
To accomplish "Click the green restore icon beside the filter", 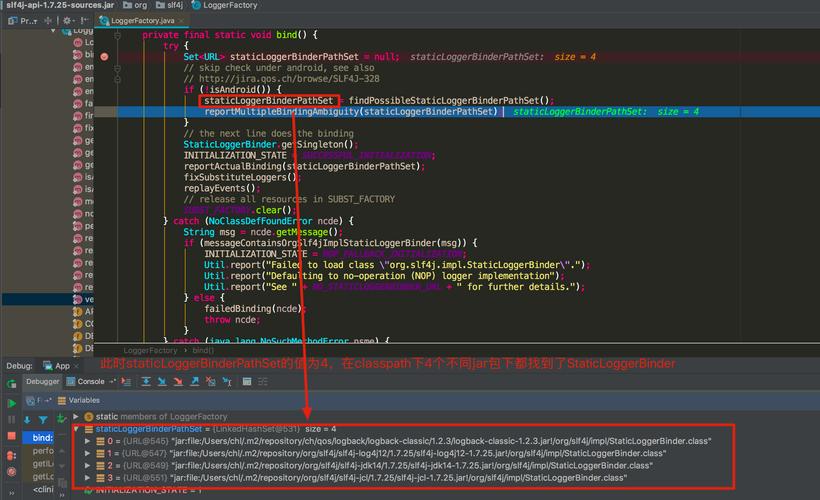I will coord(61,418).
